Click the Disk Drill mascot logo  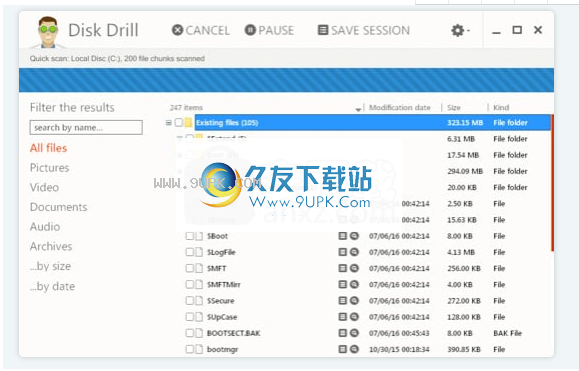(x=48, y=32)
